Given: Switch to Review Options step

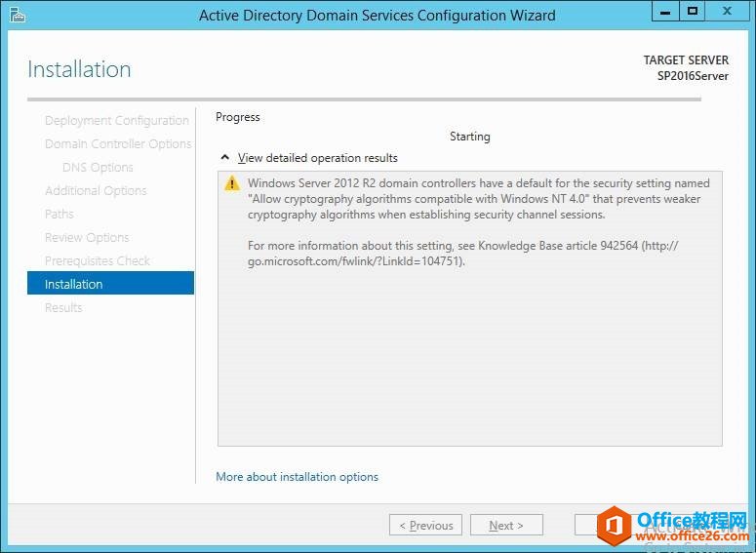Looking at the screenshot, I should (x=87, y=238).
